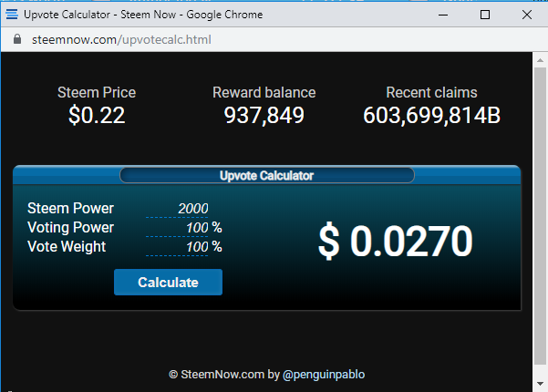Click the Steem Price value $0.22
548x392 pixels.
[97, 115]
